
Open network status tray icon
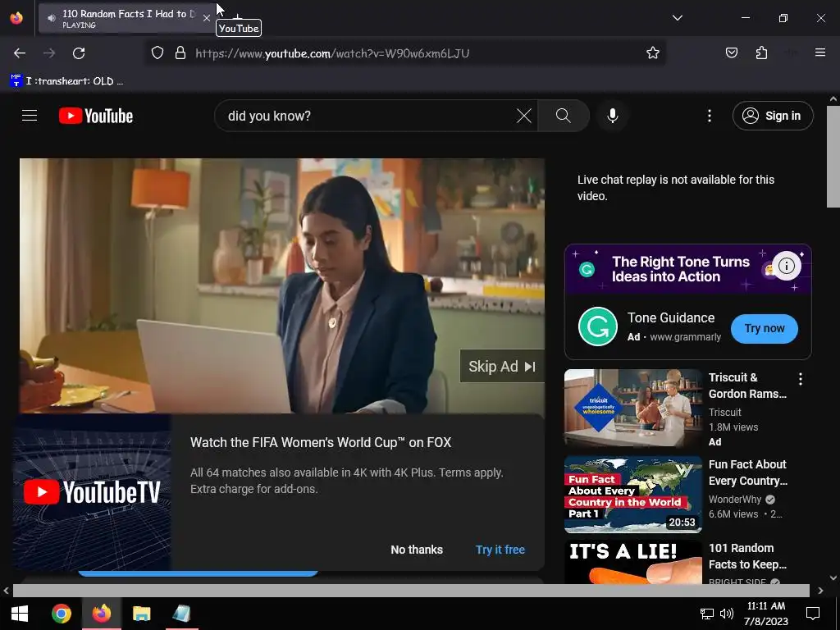[x=706, y=614]
